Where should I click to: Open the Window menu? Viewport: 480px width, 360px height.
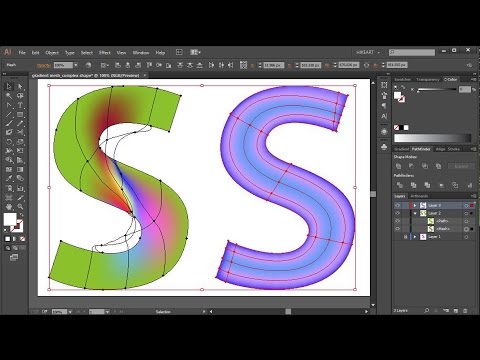point(141,53)
